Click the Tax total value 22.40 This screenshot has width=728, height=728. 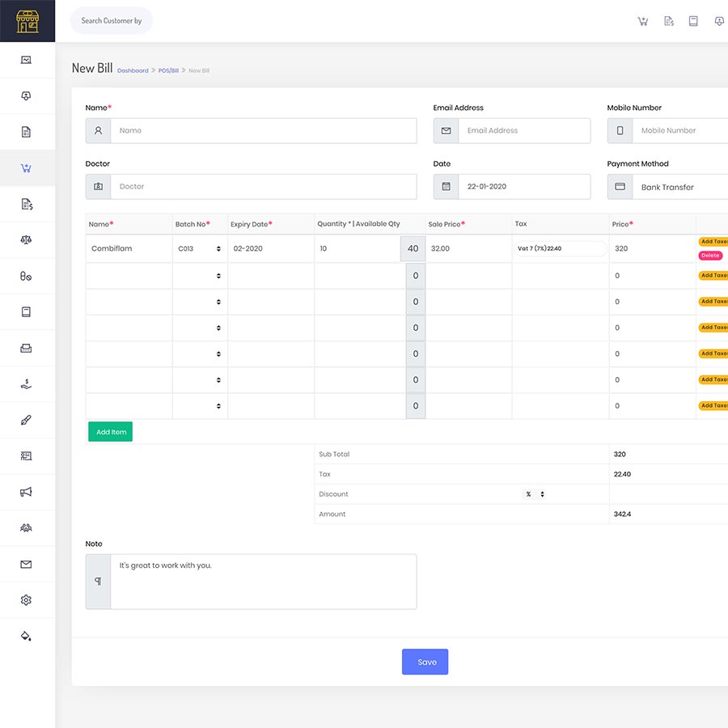tap(622, 474)
